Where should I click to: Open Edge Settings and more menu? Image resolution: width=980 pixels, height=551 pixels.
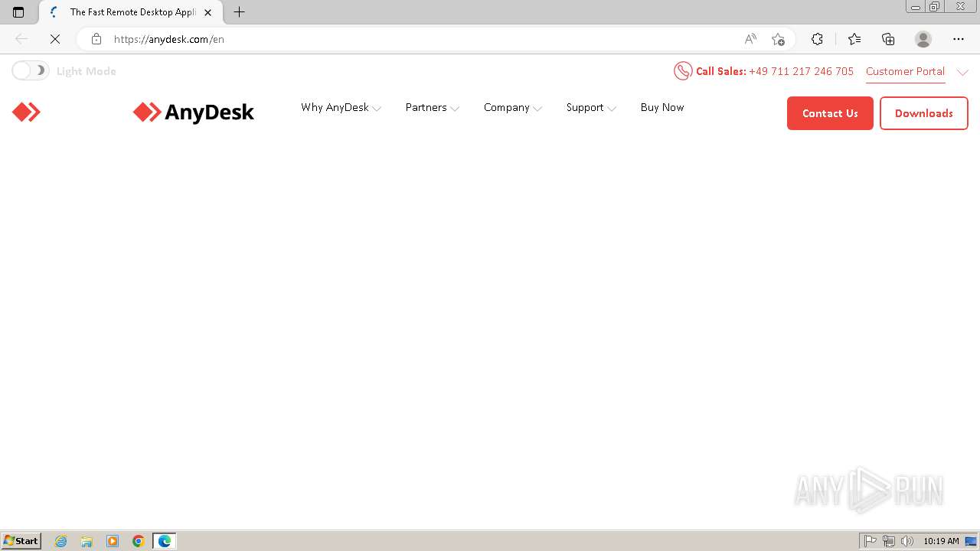(959, 39)
